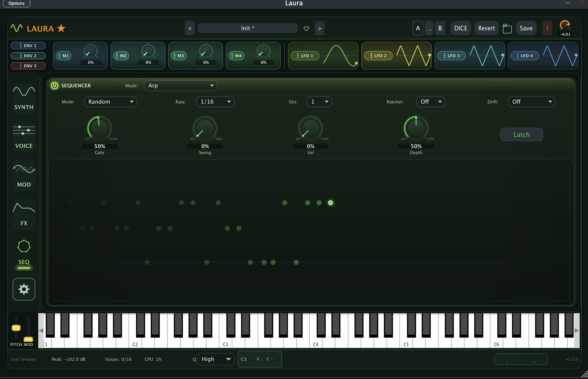Click the C4 key on the keyboard
588x379 pixels.
coord(315,343)
